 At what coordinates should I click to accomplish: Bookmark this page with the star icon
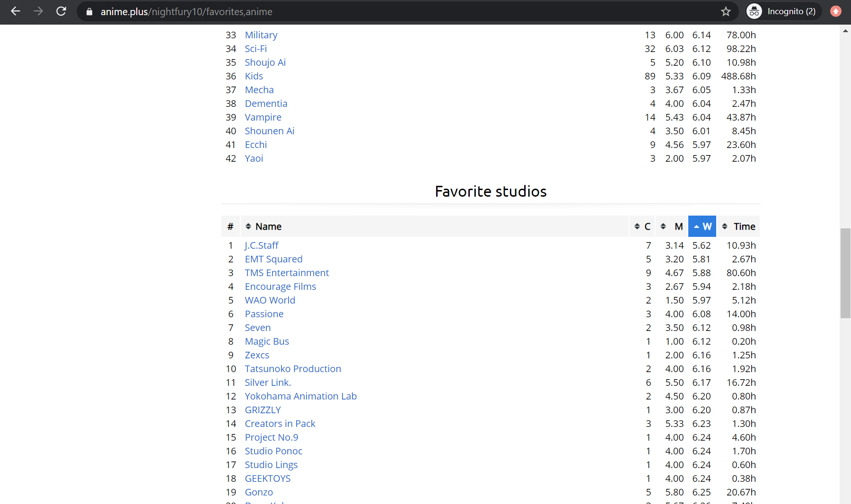726,11
